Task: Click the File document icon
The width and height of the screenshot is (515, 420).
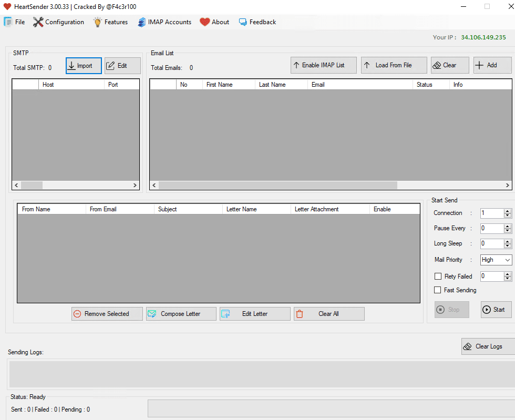Action: pos(8,22)
